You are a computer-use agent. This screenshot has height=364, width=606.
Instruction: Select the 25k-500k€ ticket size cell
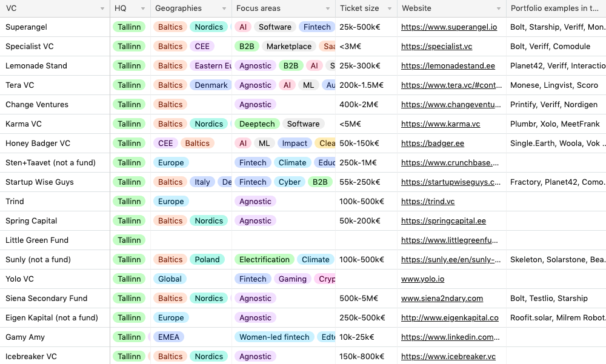pyautogui.click(x=367, y=27)
